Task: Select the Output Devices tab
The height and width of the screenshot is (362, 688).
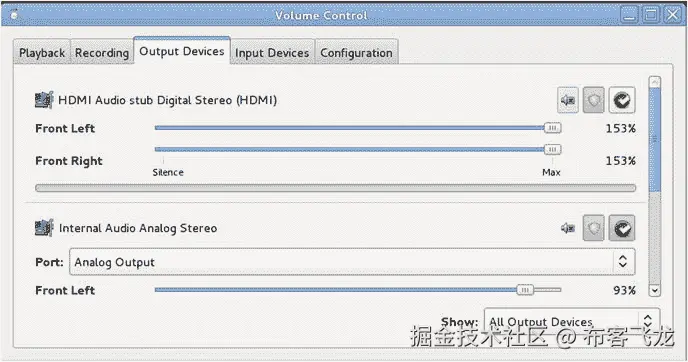Action: [182, 51]
